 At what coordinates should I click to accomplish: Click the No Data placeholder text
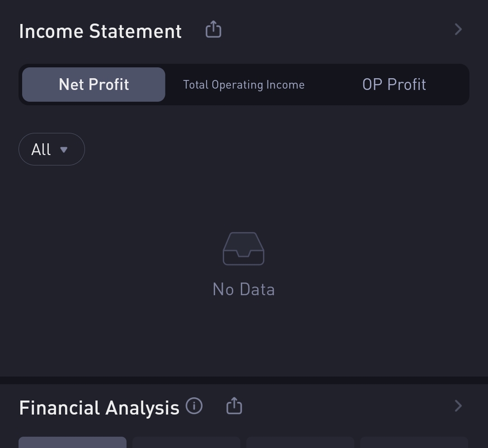tap(244, 289)
